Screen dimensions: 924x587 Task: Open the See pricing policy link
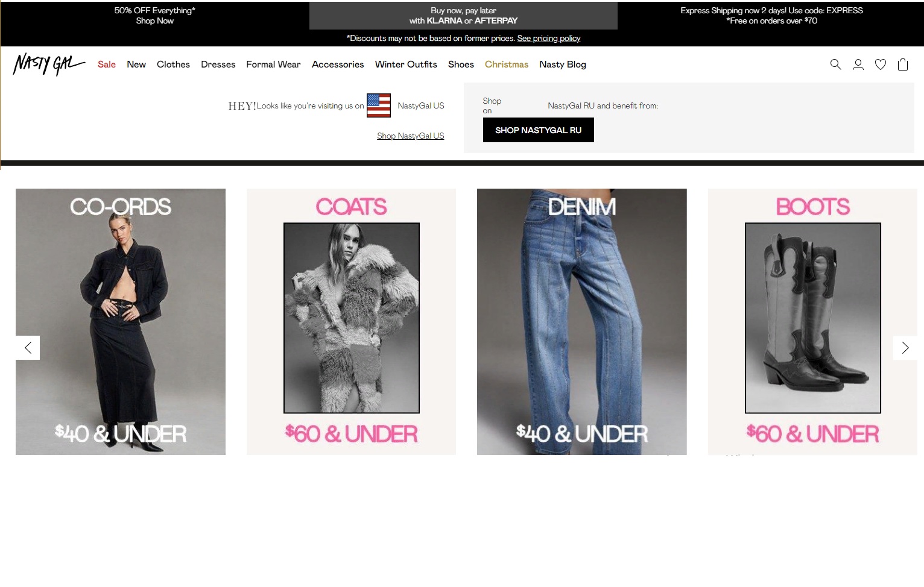point(549,38)
